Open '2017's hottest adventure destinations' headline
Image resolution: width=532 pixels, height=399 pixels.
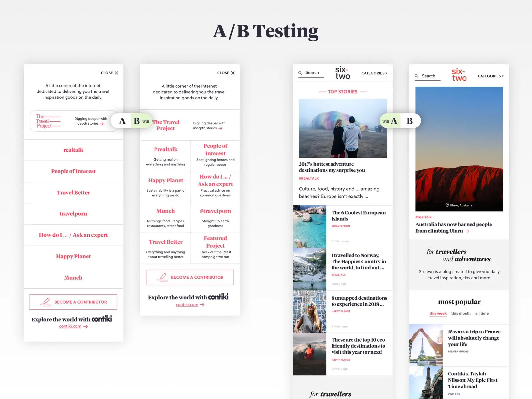click(332, 167)
